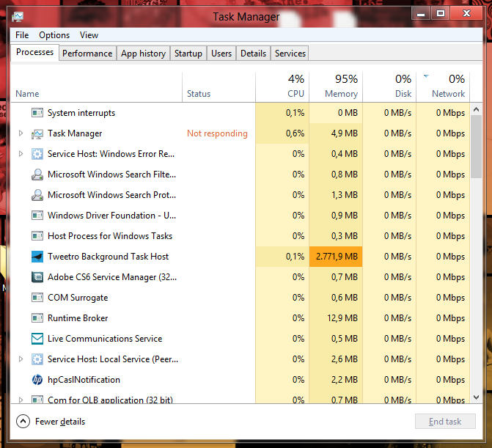Select Microsoft Windows Search Prot... name
This screenshot has width=492, height=448.
point(111,195)
